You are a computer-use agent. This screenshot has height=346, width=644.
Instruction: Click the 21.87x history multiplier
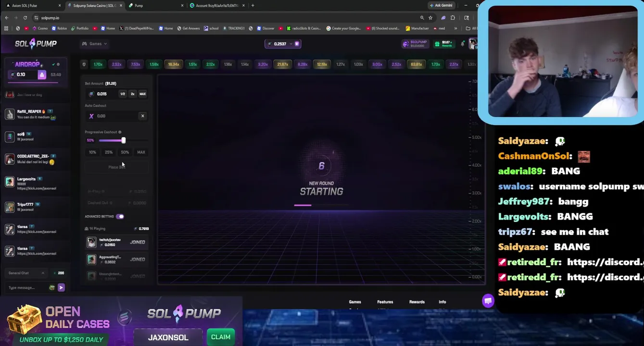[283, 64]
